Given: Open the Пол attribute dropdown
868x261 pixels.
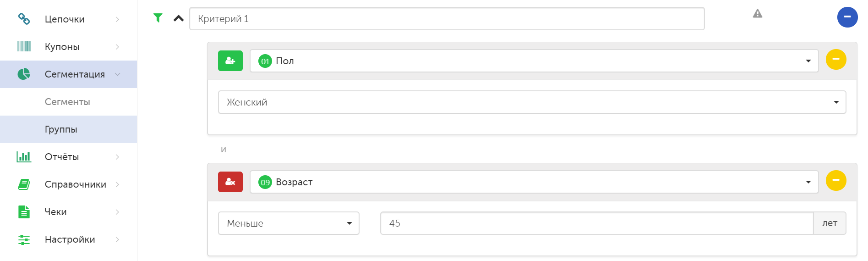Looking at the screenshot, I should tap(534, 61).
